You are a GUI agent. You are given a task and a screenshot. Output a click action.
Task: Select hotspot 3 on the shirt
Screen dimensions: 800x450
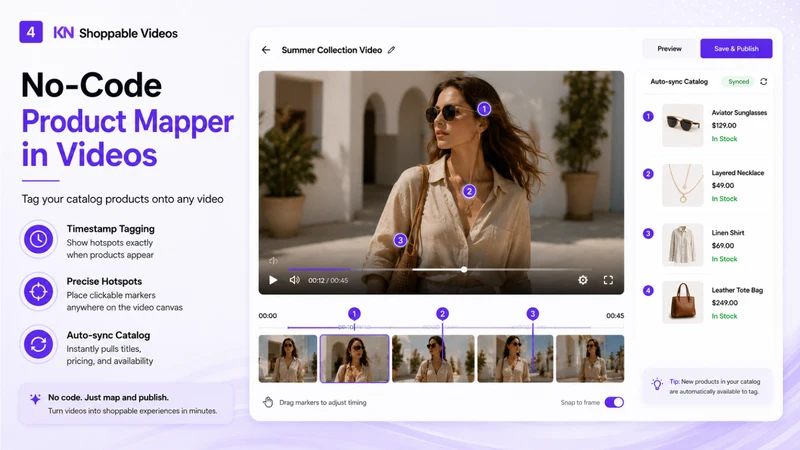tap(401, 240)
